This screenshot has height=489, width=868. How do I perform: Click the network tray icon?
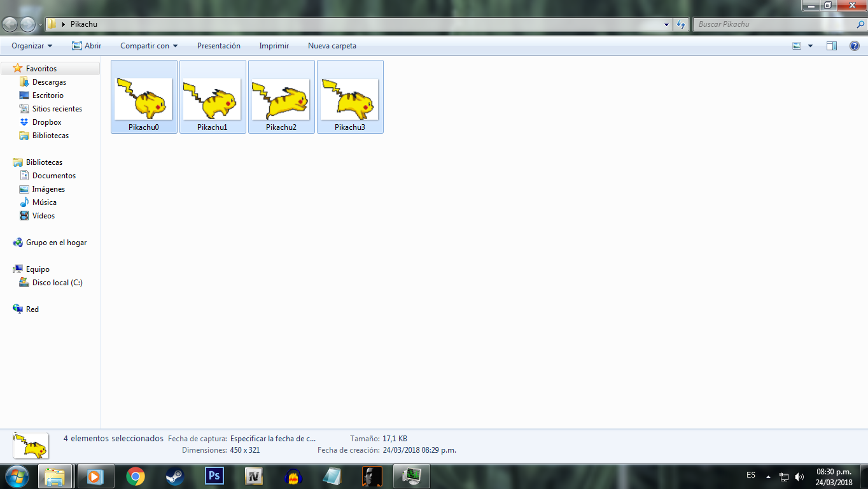(x=784, y=476)
